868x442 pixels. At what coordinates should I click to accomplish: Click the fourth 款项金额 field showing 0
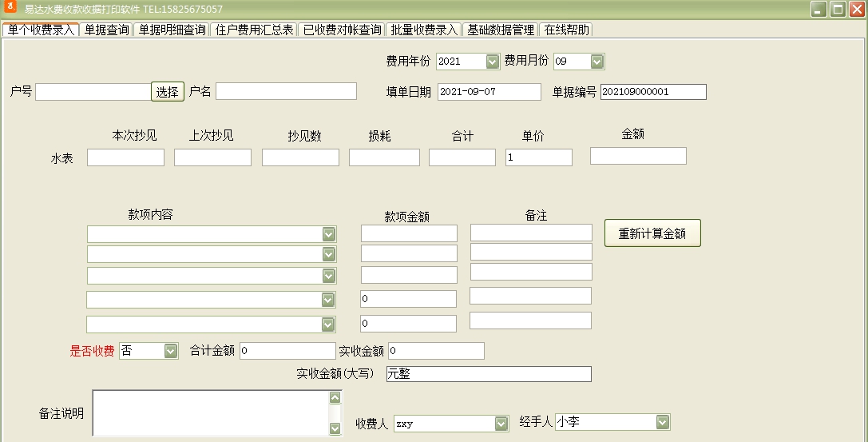(409, 299)
